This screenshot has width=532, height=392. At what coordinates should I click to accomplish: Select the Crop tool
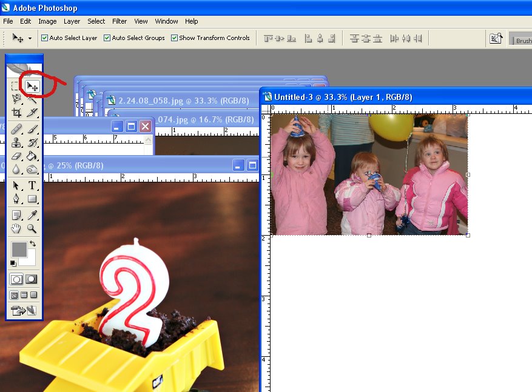click(x=17, y=113)
